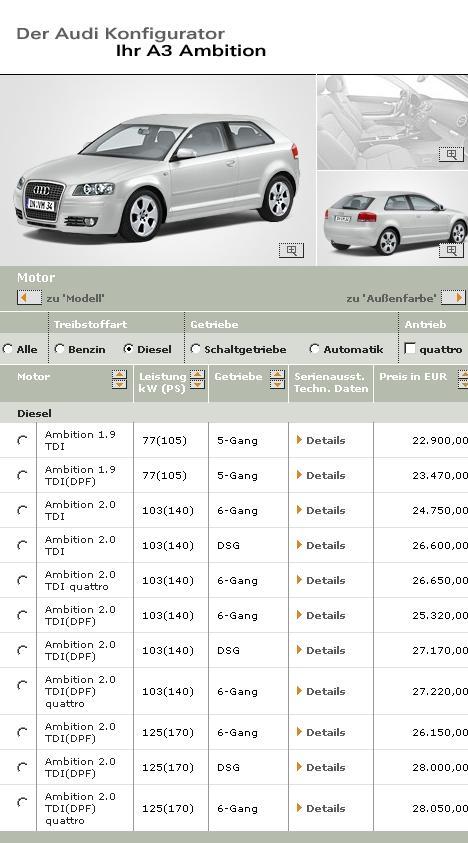Select 2.0 TDI(DPF) 25.320,00 row
468x843 pixels.
[22, 615]
